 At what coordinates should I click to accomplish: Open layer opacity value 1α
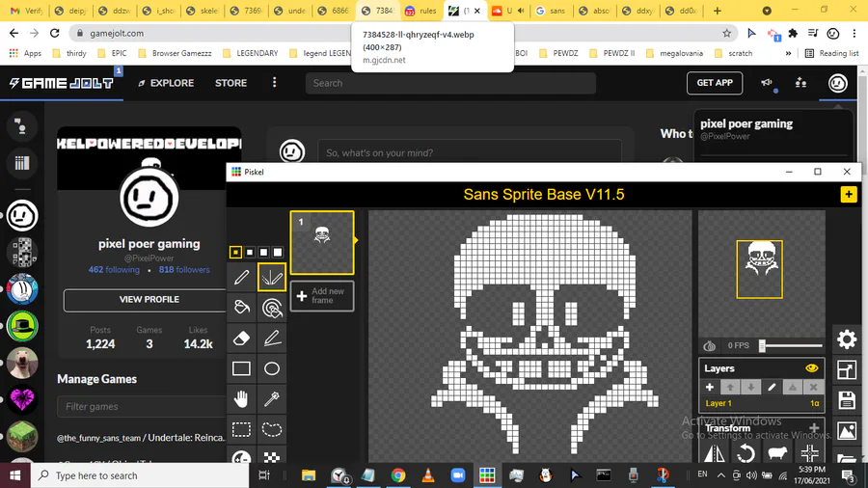[x=814, y=403]
